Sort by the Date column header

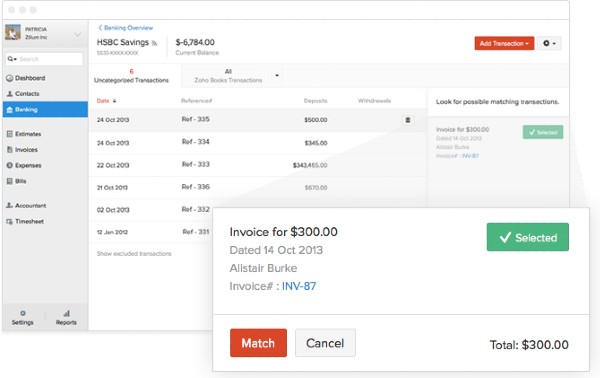(x=106, y=101)
